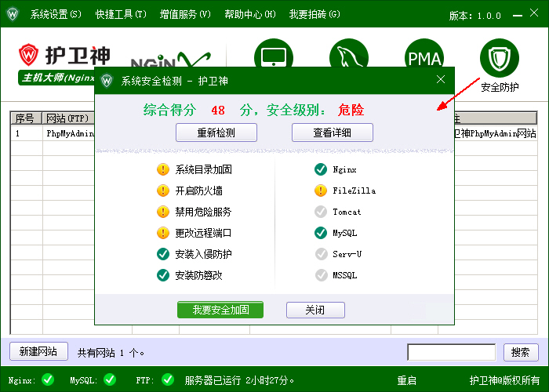Open the 增值服务(V) menu
This screenshot has width=549, height=392.
(185, 14)
